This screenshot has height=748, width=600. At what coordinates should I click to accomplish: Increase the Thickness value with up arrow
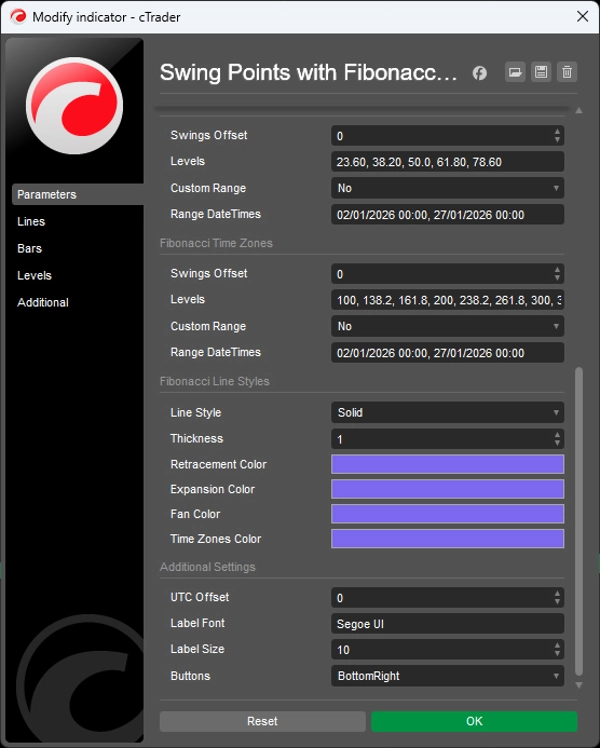(557, 435)
